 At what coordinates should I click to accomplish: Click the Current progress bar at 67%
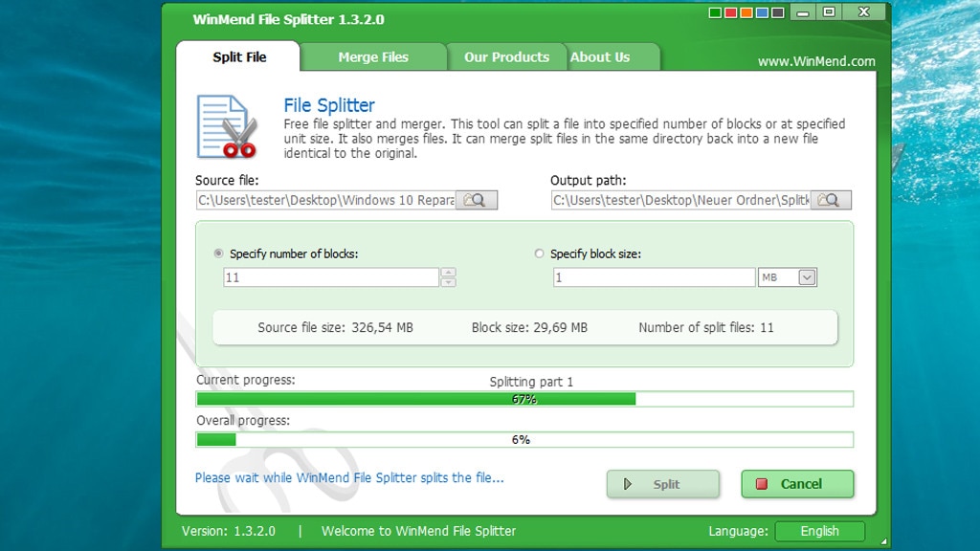[524, 399]
